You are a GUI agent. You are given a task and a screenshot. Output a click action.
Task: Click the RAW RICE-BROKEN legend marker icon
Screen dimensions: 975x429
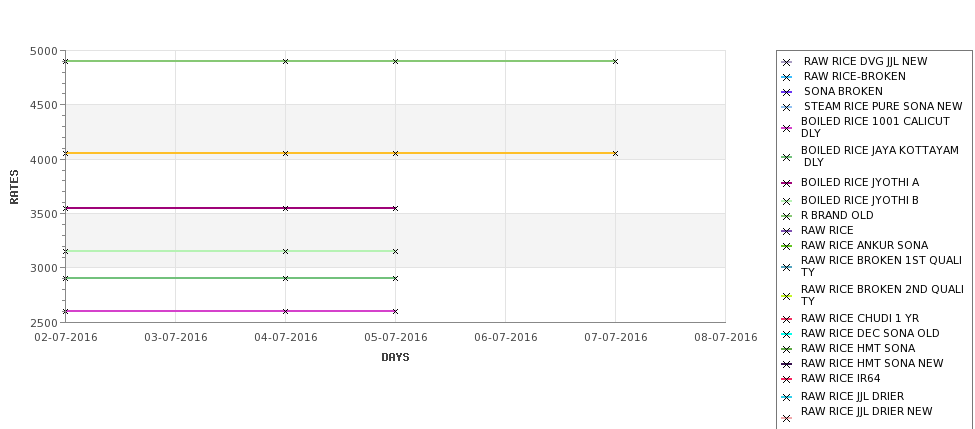pyautogui.click(x=787, y=77)
